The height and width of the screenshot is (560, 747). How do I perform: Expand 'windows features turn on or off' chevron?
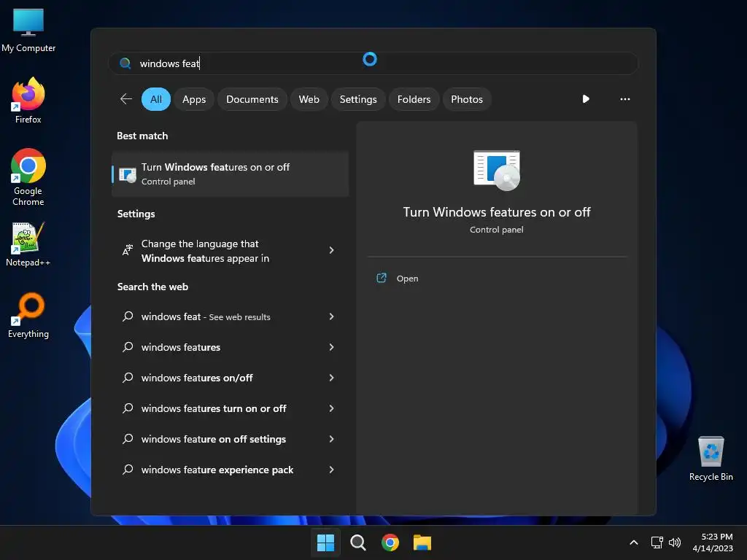332,408
